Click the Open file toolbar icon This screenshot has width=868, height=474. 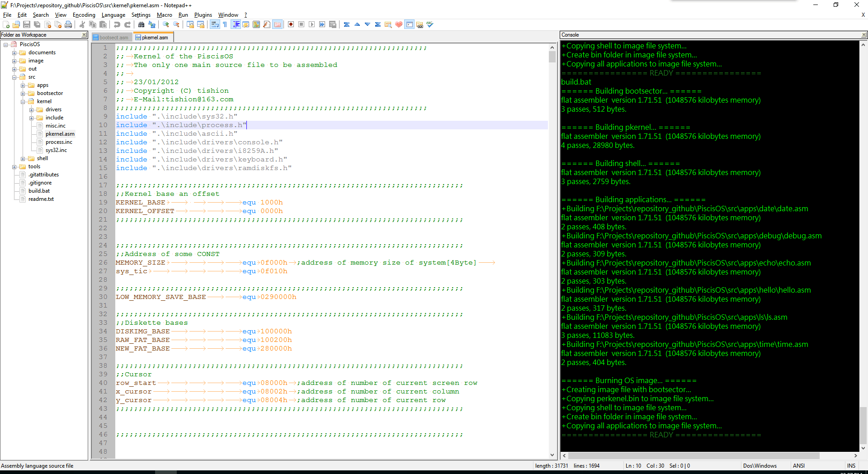tap(16, 24)
